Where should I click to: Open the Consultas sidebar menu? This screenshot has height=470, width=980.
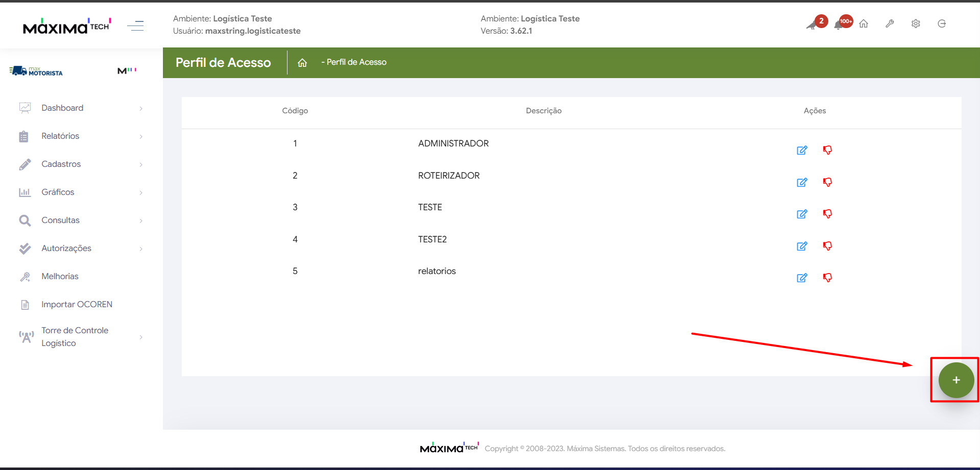81,220
